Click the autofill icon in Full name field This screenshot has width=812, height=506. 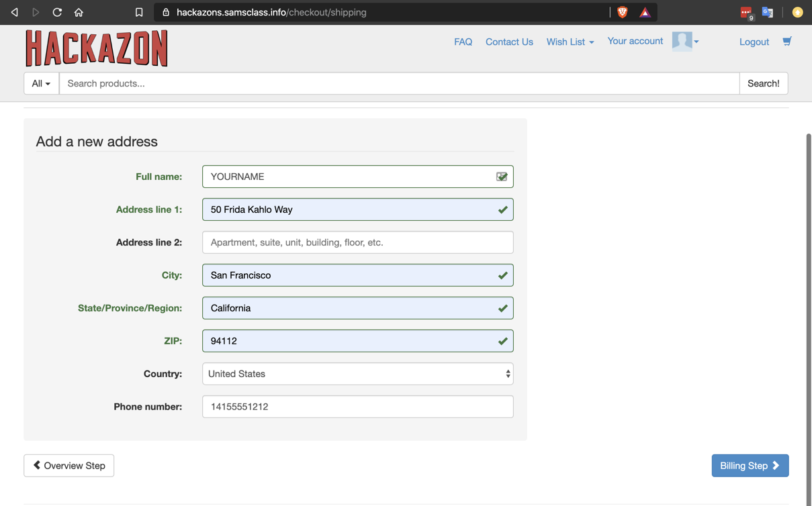click(502, 176)
